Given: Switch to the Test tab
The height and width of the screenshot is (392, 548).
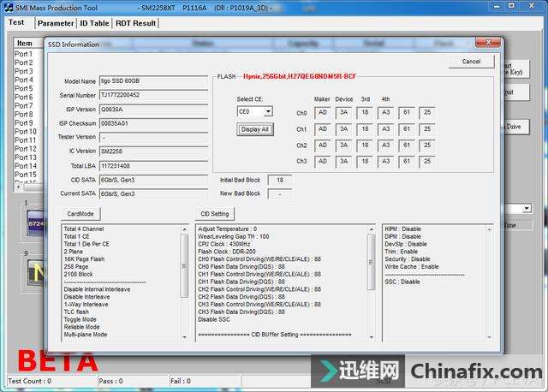Looking at the screenshot, I should click(16, 23).
